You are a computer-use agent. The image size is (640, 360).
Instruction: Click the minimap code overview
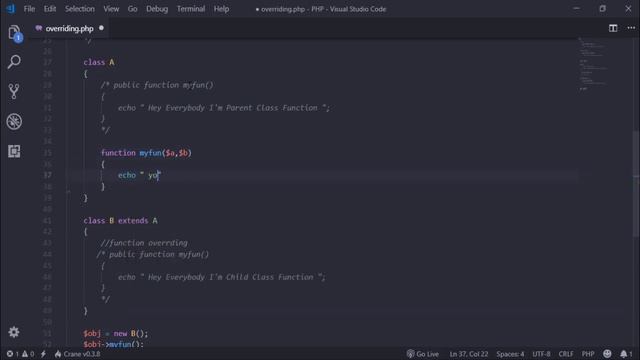pos(593,63)
